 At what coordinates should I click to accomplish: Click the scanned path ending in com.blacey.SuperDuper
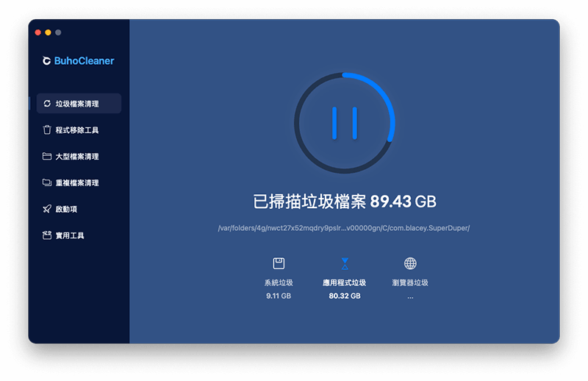click(343, 228)
